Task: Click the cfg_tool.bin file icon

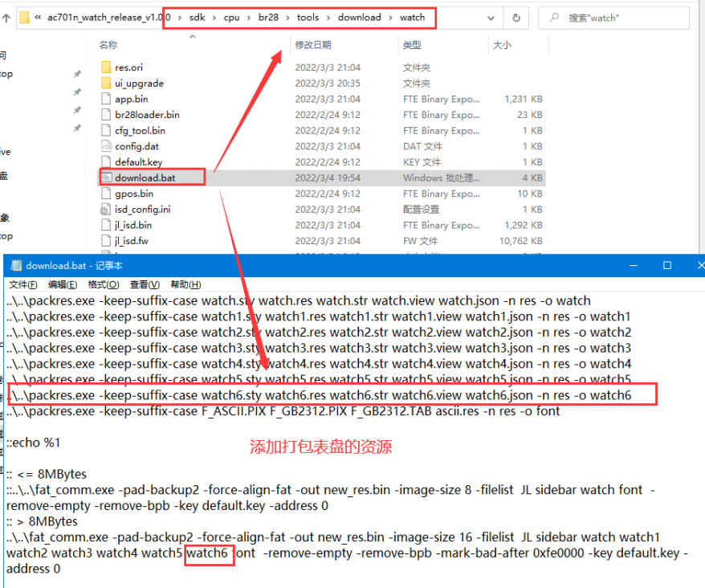Action: (x=106, y=130)
